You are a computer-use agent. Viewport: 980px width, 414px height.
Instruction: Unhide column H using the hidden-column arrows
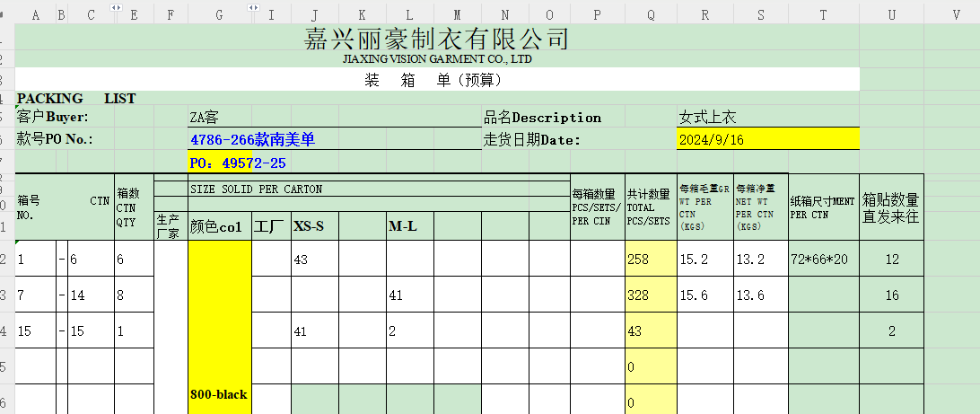click(253, 7)
